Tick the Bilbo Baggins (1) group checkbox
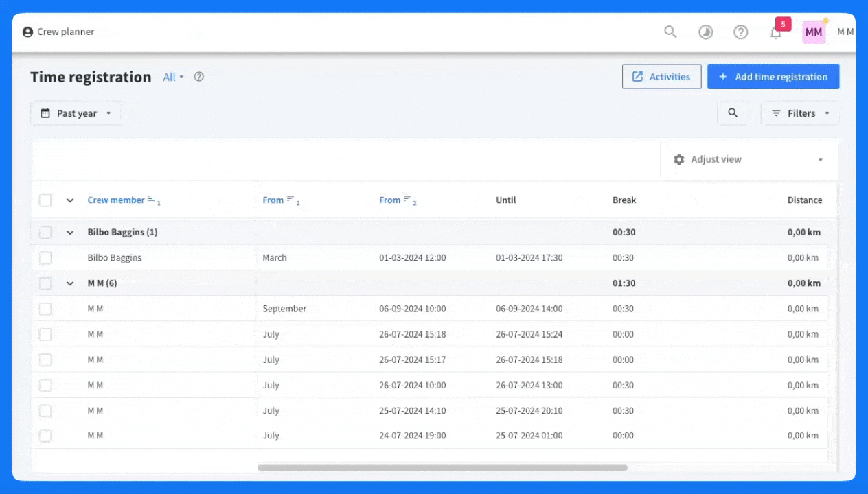Viewport: 868px width, 494px height. [45, 233]
